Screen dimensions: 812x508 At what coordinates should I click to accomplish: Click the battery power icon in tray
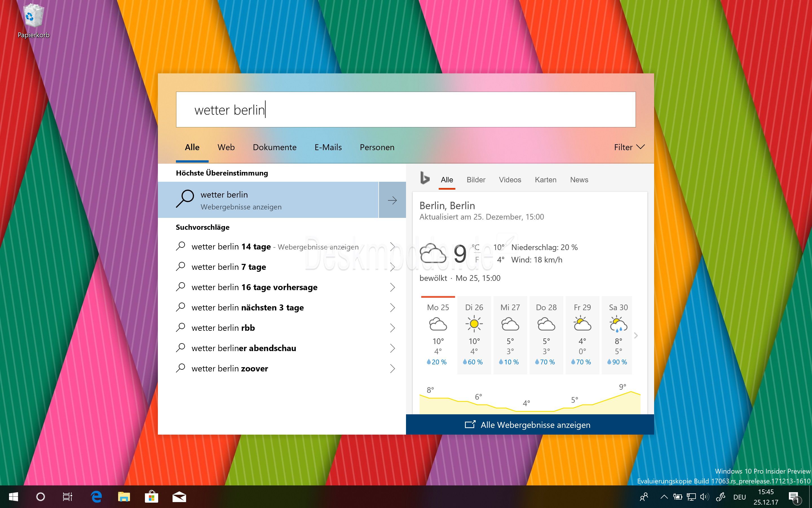(678, 497)
